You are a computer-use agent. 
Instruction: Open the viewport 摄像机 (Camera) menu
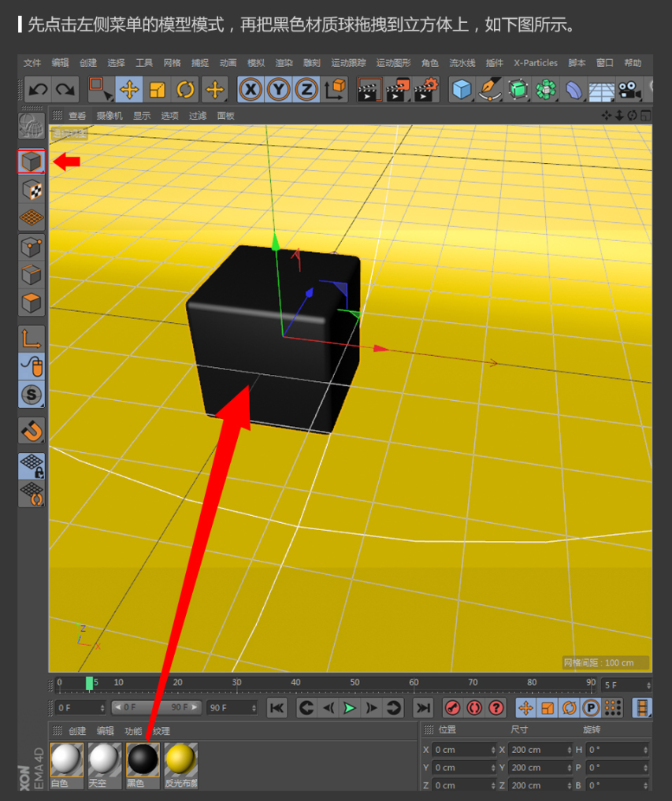pos(110,116)
